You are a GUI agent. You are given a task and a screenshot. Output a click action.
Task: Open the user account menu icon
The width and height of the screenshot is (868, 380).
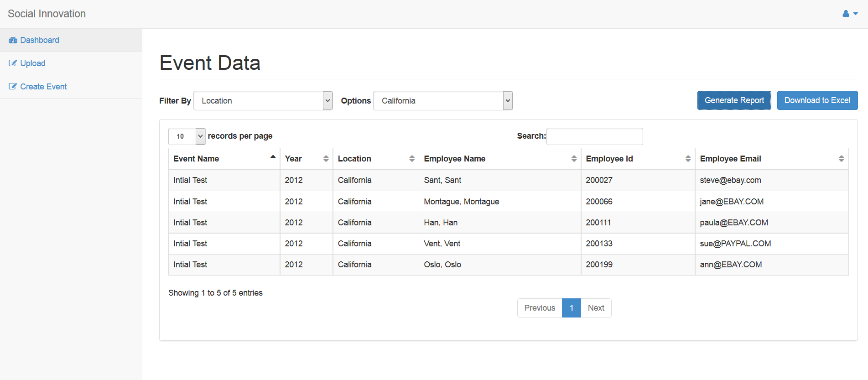click(x=850, y=14)
